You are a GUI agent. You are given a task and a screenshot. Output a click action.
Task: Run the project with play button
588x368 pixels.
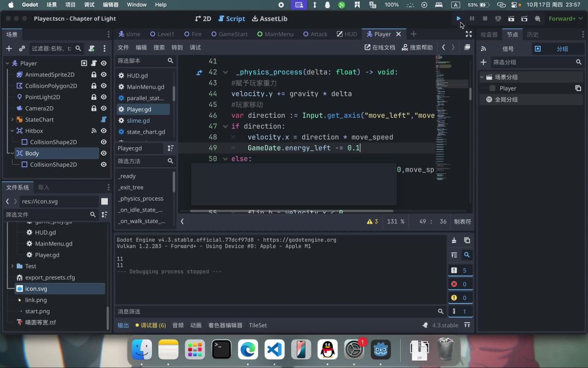[x=459, y=19]
